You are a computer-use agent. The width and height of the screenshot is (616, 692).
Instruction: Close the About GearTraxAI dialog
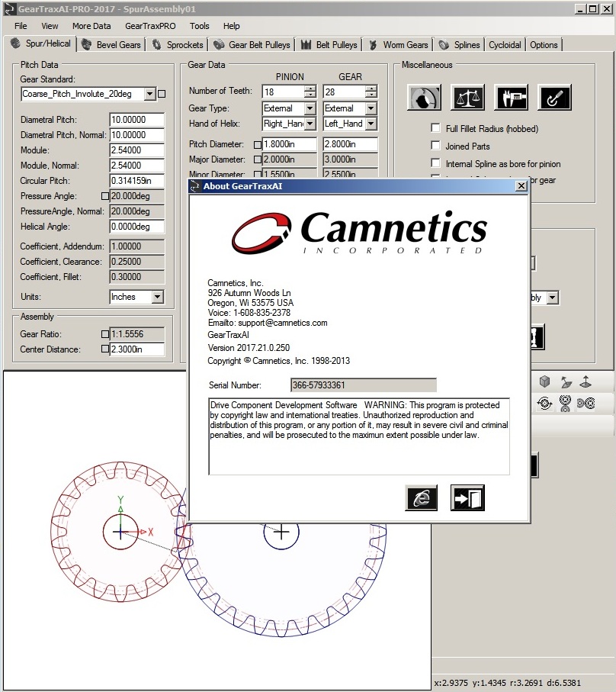(x=521, y=186)
